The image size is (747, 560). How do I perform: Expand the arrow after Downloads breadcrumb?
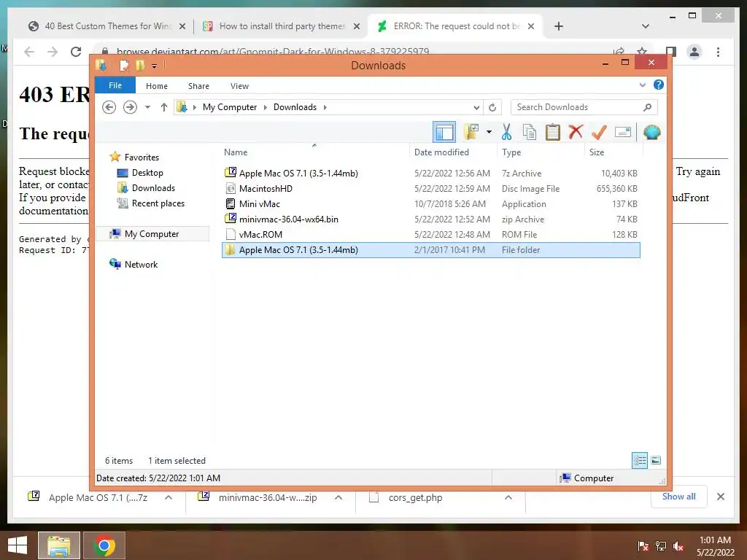[x=325, y=107]
